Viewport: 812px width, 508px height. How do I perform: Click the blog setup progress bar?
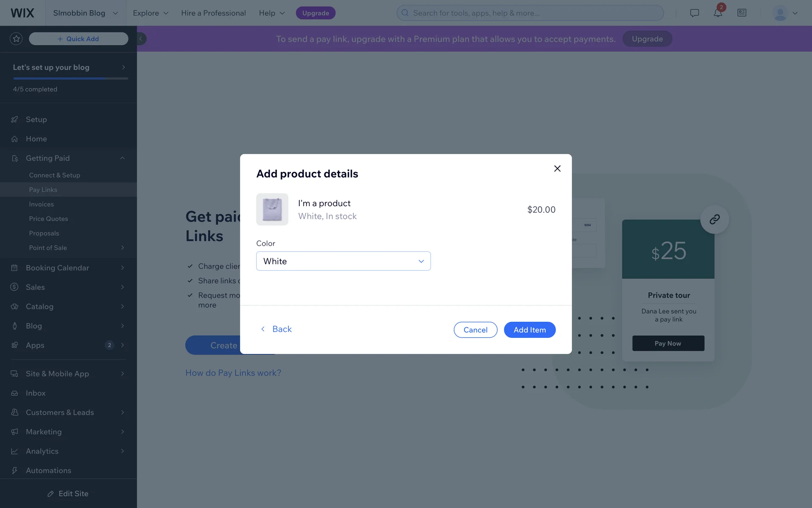pyautogui.click(x=71, y=78)
